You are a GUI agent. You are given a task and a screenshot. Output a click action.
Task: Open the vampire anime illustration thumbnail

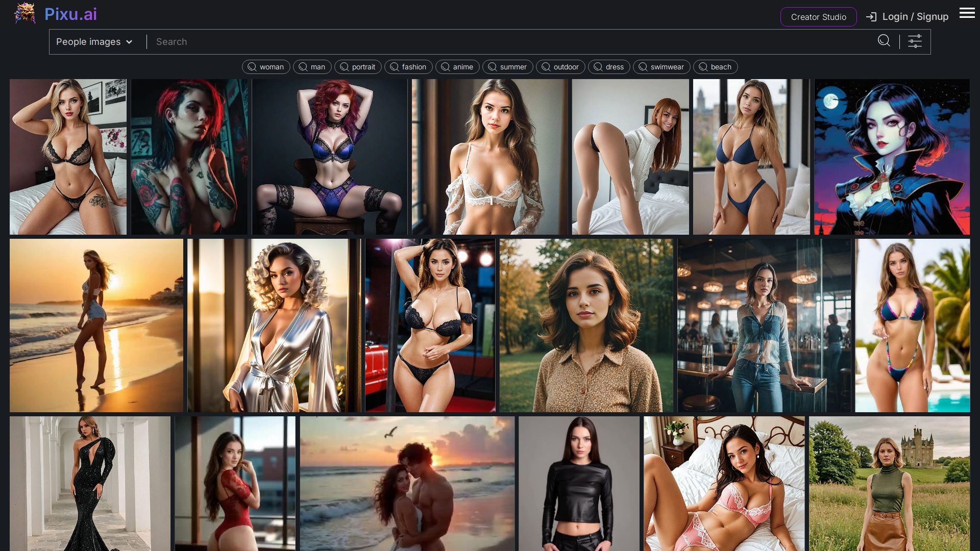[892, 157]
